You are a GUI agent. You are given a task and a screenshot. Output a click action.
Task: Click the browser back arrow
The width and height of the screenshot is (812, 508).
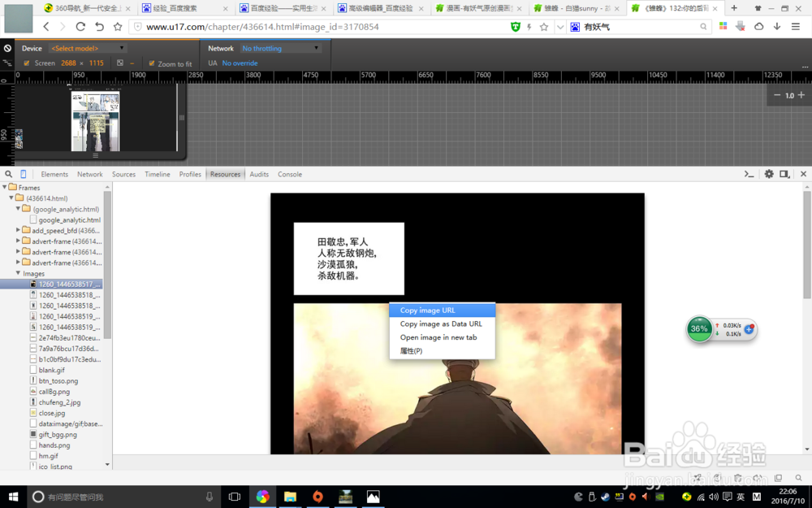pos(46,27)
